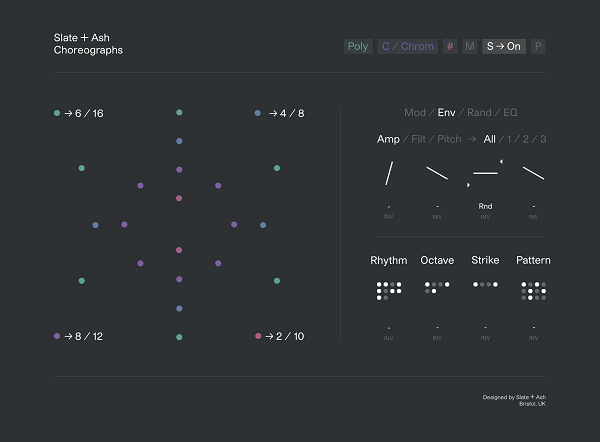
Task: Toggle the M button in header
Action: tap(470, 46)
